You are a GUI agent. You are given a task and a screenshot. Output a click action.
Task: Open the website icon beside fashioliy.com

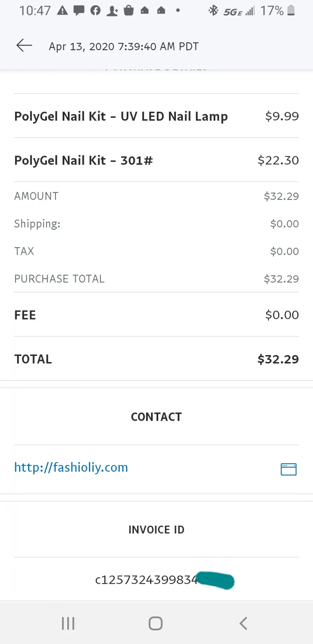288,469
